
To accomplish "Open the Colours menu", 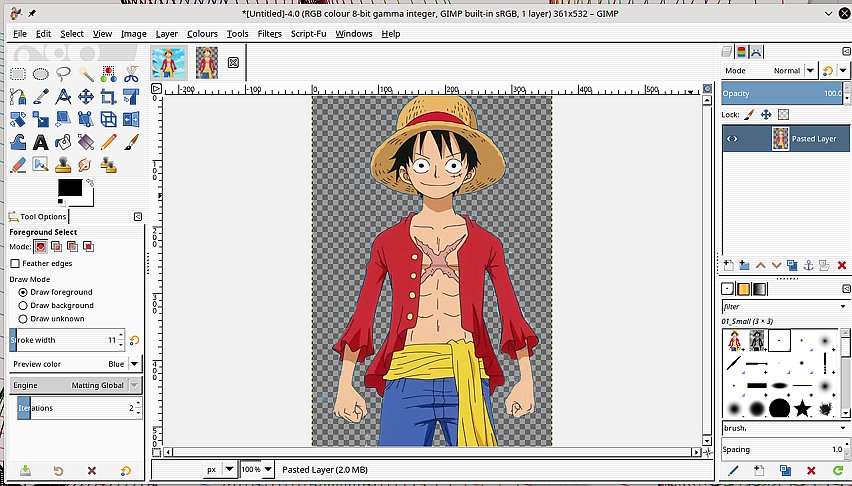I will tap(202, 34).
